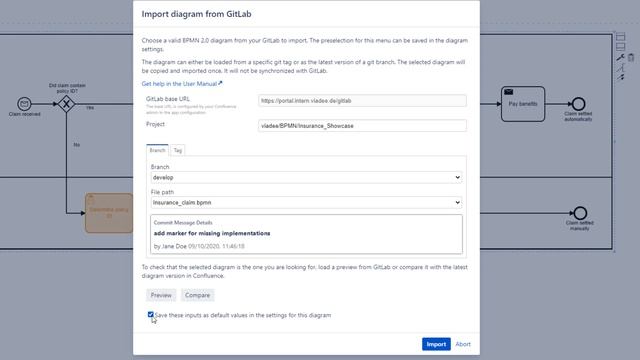Switch to the Branch tab
This screenshot has width=640, height=360.
point(157,150)
